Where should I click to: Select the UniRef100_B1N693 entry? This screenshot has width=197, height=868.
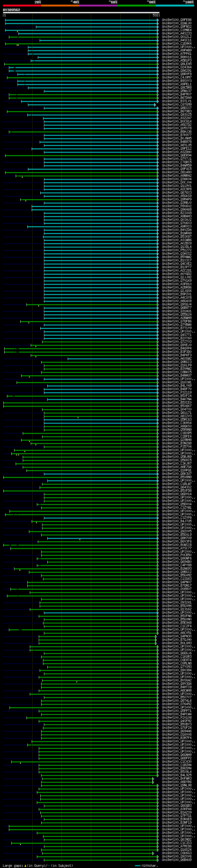[176, 569]
